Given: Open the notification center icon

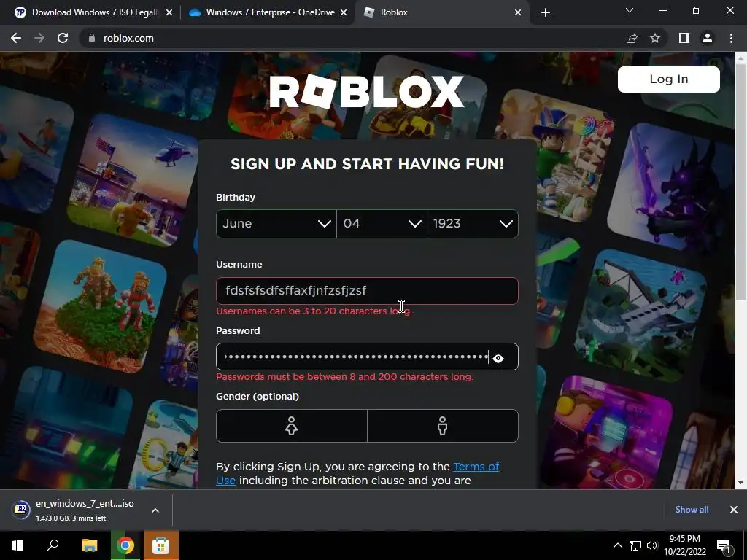Looking at the screenshot, I should click(724, 545).
